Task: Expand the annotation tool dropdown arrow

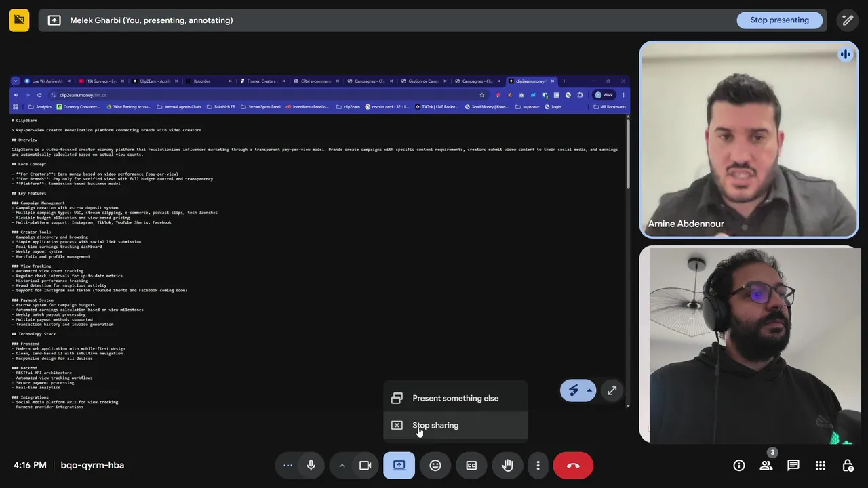Action: pos(590,390)
